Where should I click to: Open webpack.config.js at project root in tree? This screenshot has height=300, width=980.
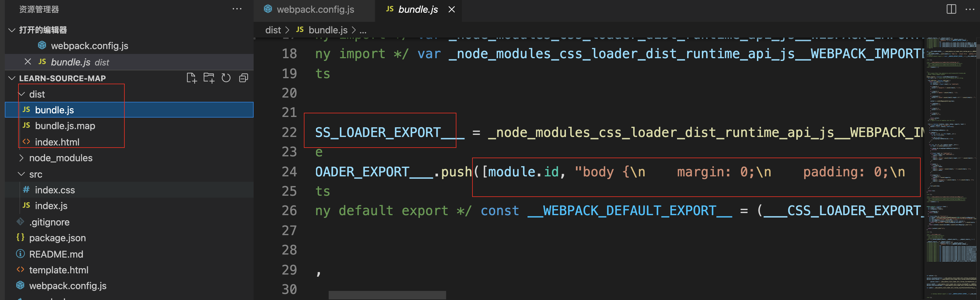pyautogui.click(x=129, y=286)
